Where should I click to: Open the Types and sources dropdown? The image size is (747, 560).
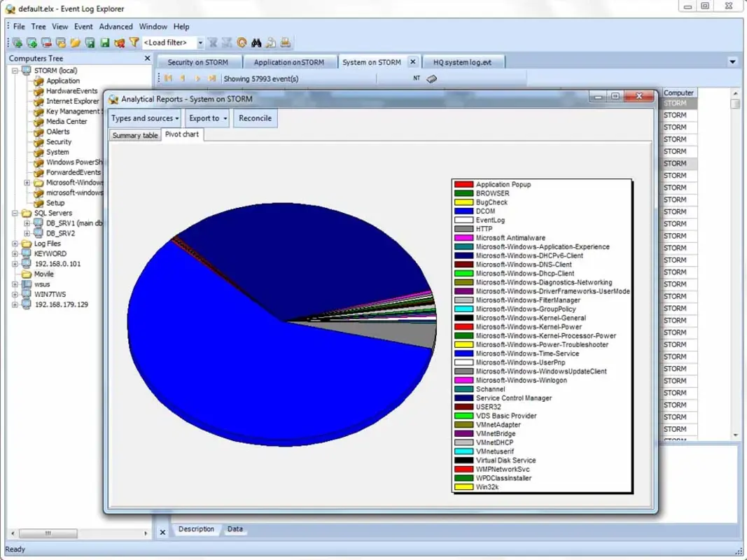pos(144,118)
